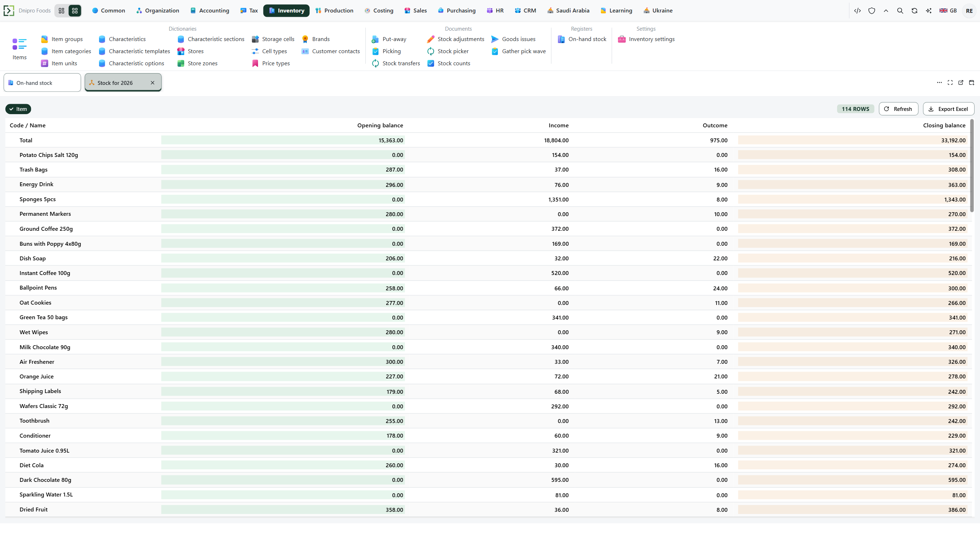Click the Dnipro Foods company logo
Image resolution: width=980 pixels, height=535 pixels.
click(x=9, y=11)
